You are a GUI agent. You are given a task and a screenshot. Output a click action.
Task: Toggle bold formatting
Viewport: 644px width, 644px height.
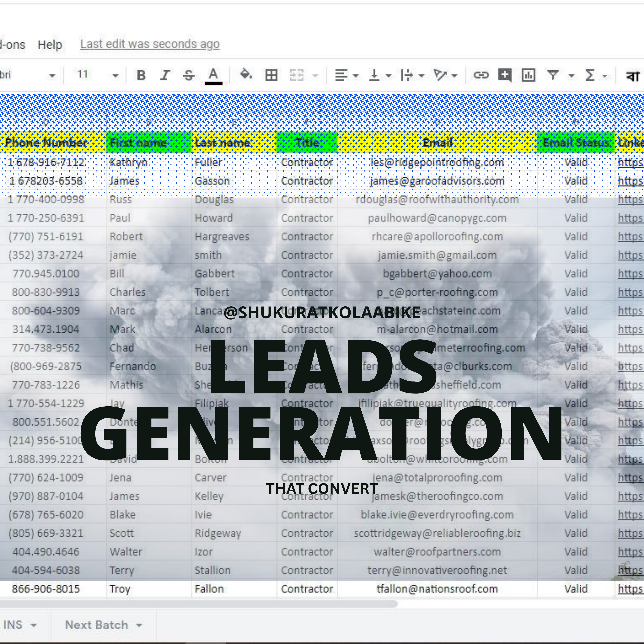click(x=141, y=75)
